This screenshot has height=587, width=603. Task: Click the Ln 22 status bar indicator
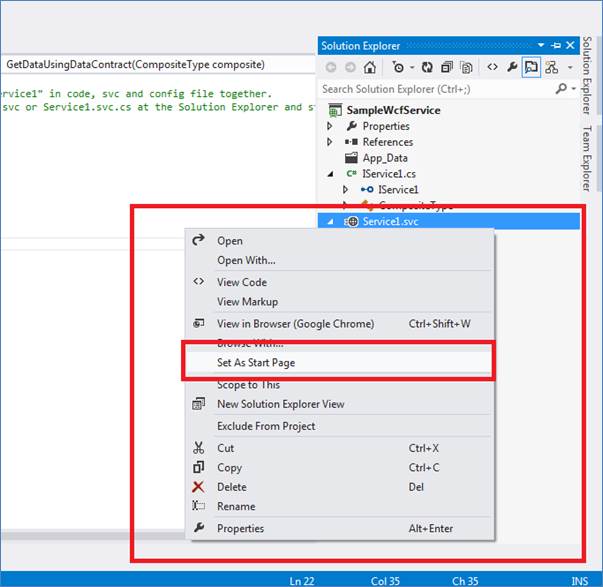point(302,581)
